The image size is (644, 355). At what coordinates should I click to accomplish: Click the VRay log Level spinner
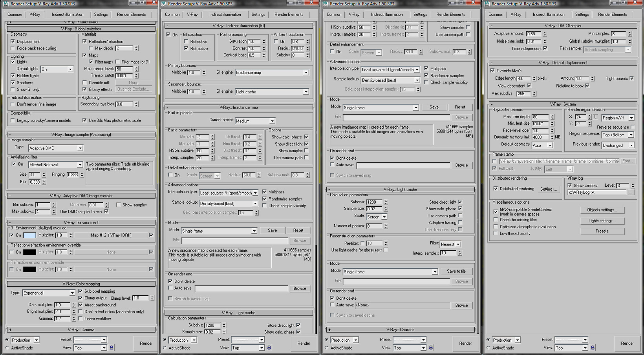pyautogui.click(x=633, y=186)
